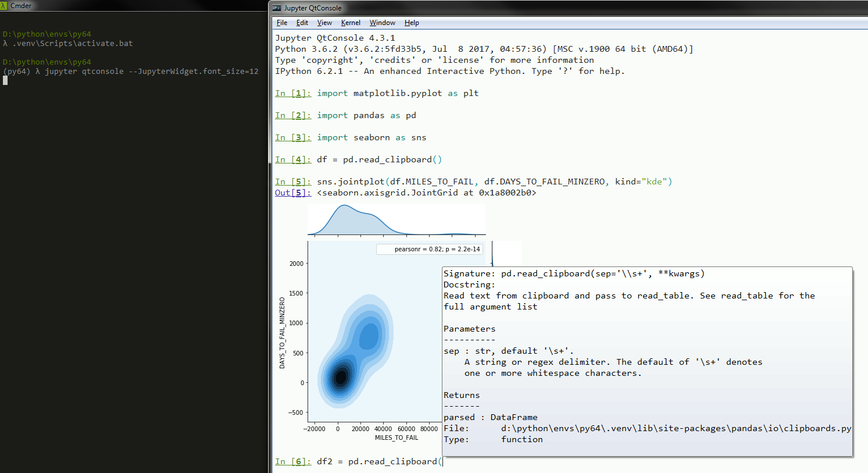Click the Cmder window title text
Screen dimensions: 868x473
21,5
